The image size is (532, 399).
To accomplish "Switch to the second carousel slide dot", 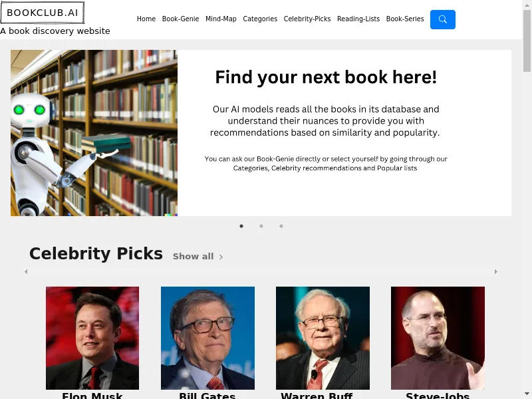I will [x=261, y=226].
